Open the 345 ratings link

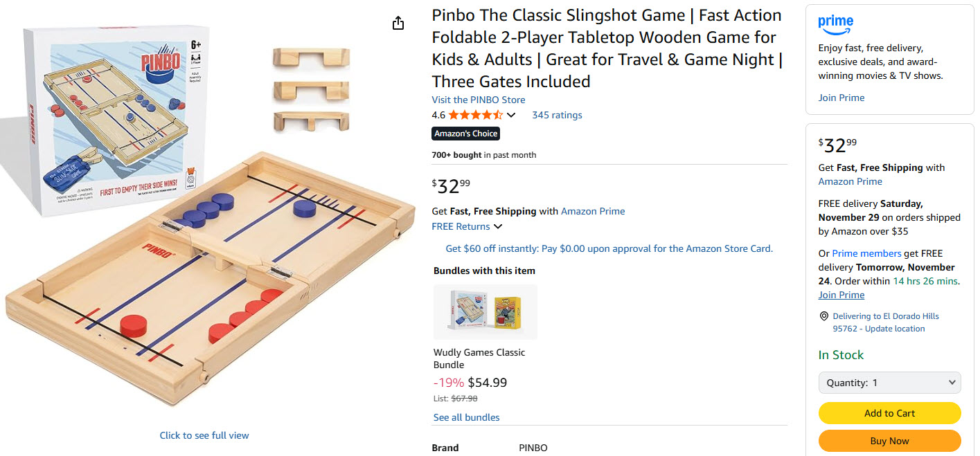pos(557,115)
